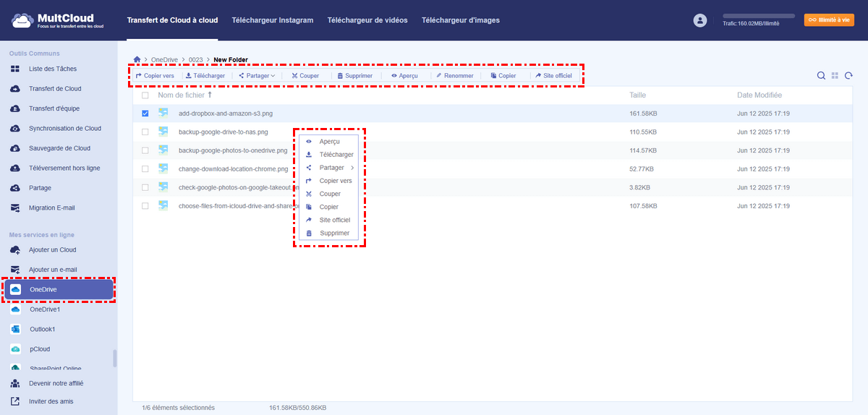Sort by Taille column header
Screen dimensions: 868x415
tap(637, 95)
